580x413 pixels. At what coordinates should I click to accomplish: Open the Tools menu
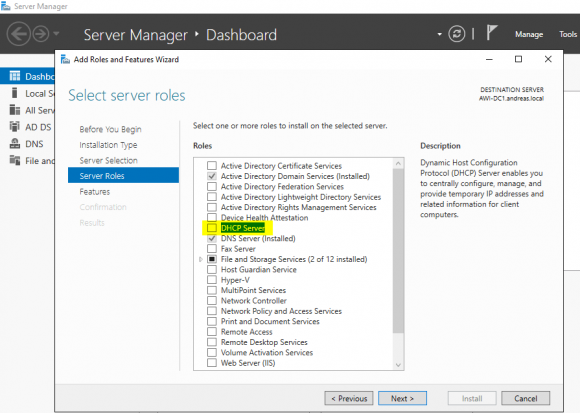click(x=568, y=34)
